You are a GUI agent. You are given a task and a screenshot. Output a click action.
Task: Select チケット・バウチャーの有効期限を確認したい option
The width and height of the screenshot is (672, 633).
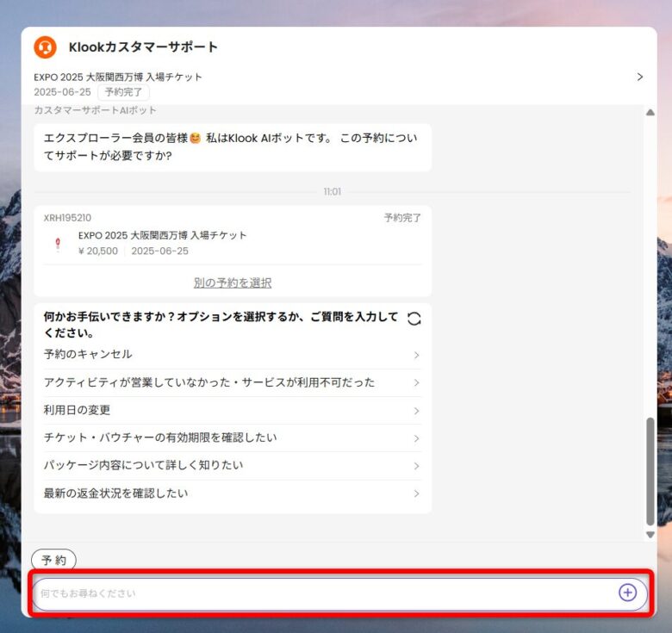coord(160,438)
